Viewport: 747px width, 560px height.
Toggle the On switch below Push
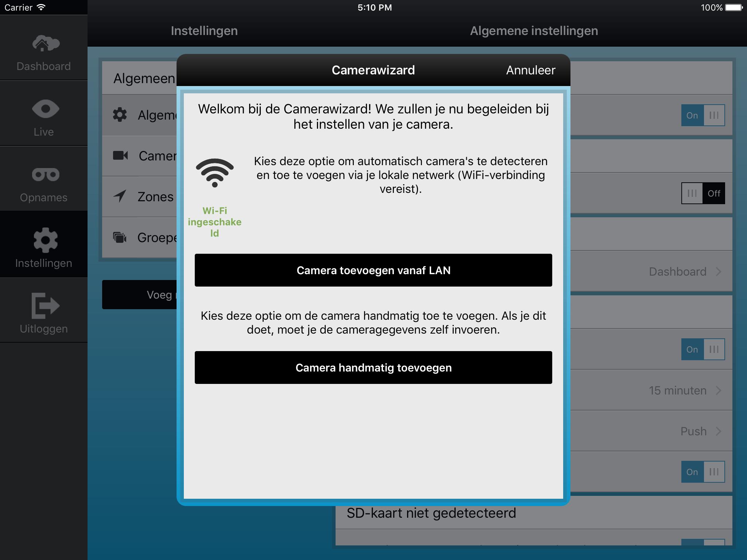[703, 472]
